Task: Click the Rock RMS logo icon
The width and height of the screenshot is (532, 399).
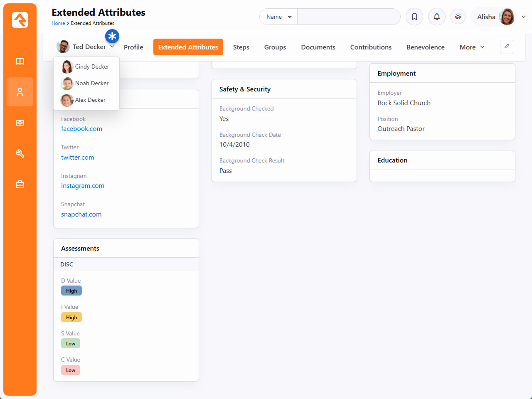Action: 20,20
